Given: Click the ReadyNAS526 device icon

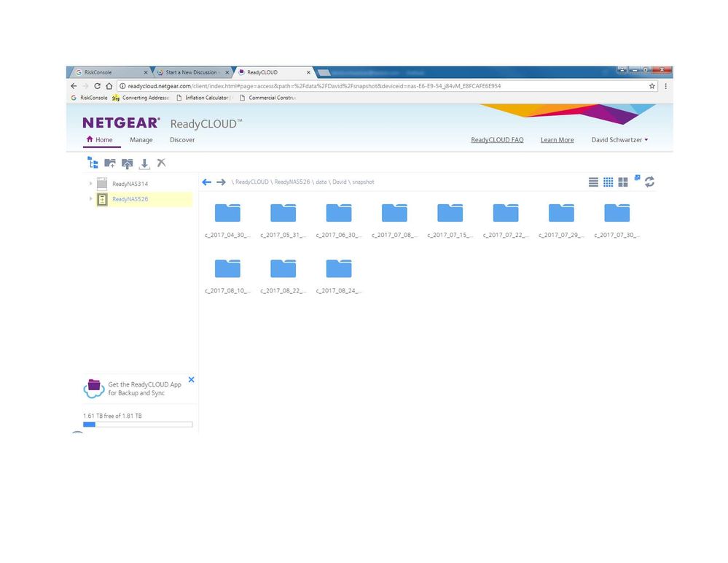Looking at the screenshot, I should coord(102,199).
